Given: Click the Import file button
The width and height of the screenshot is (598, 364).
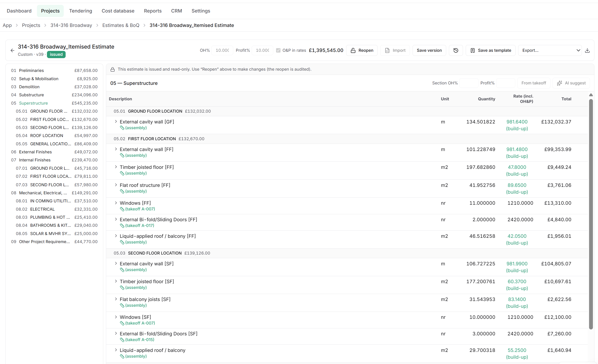Looking at the screenshot, I should coord(395,50).
